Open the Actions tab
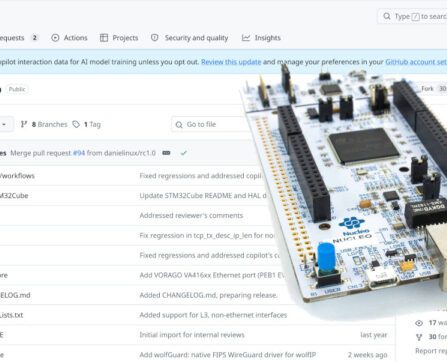 69,38
